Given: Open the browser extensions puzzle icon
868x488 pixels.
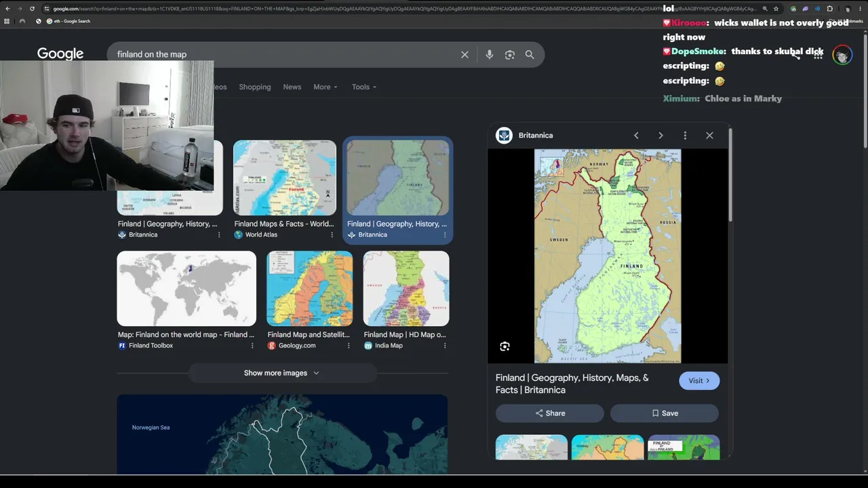Looking at the screenshot, I should (829, 9).
